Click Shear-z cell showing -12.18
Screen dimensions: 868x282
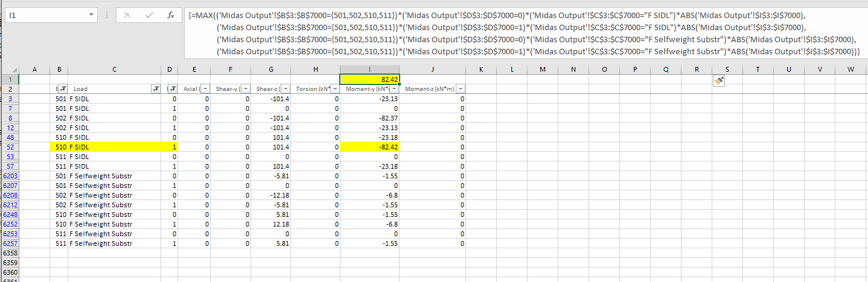pos(271,195)
